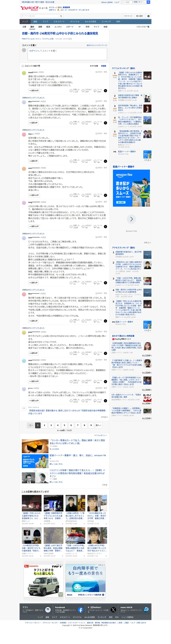Image resolution: width=171 pixels, height=644 pixels.
Task: Open the sushi thumbnail in recommended ads
Action: tap(35, 446)
